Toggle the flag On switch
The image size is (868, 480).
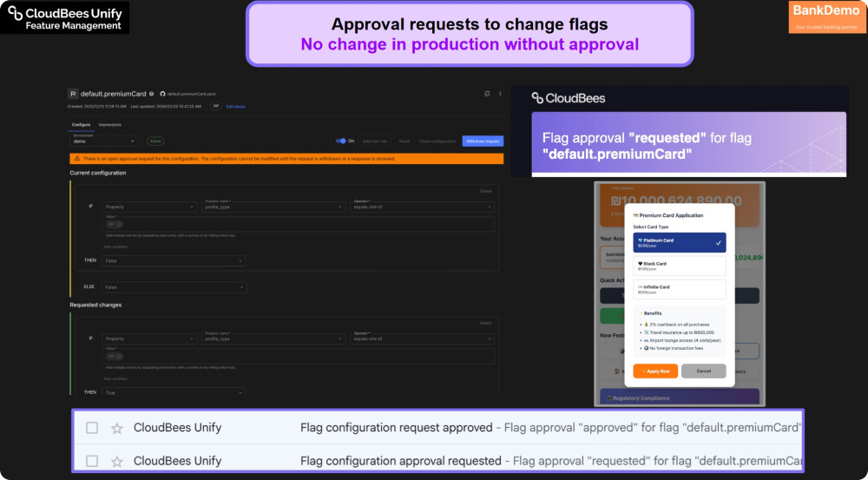[340, 141]
